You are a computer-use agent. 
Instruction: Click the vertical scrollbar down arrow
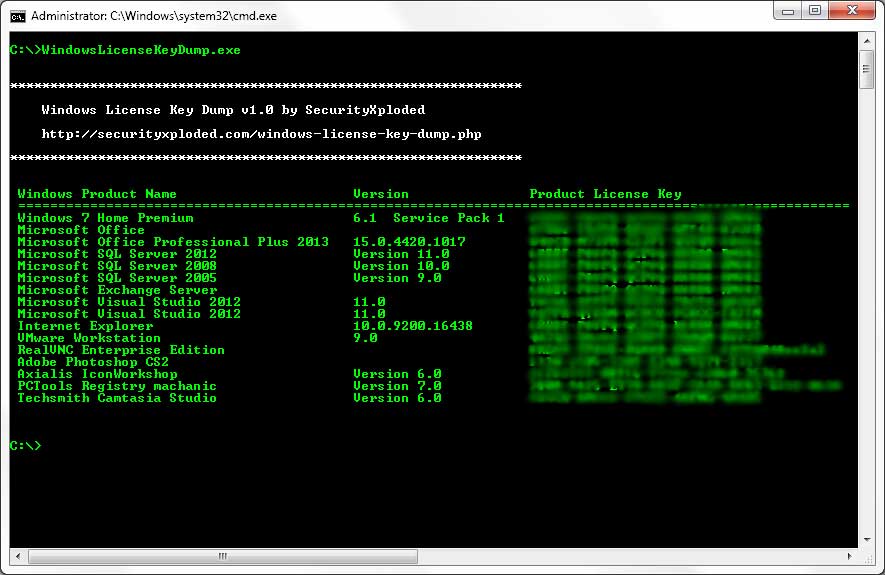coord(867,540)
